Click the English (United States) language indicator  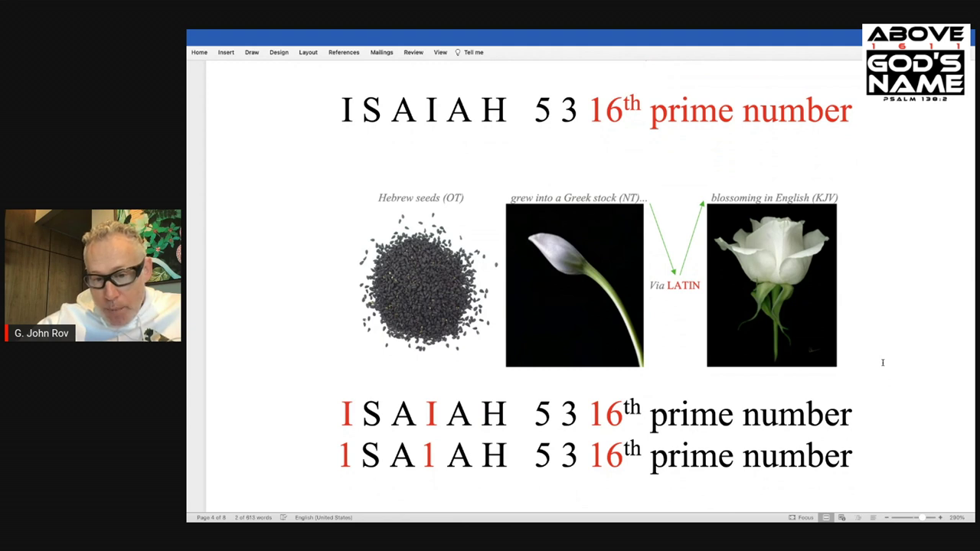323,517
